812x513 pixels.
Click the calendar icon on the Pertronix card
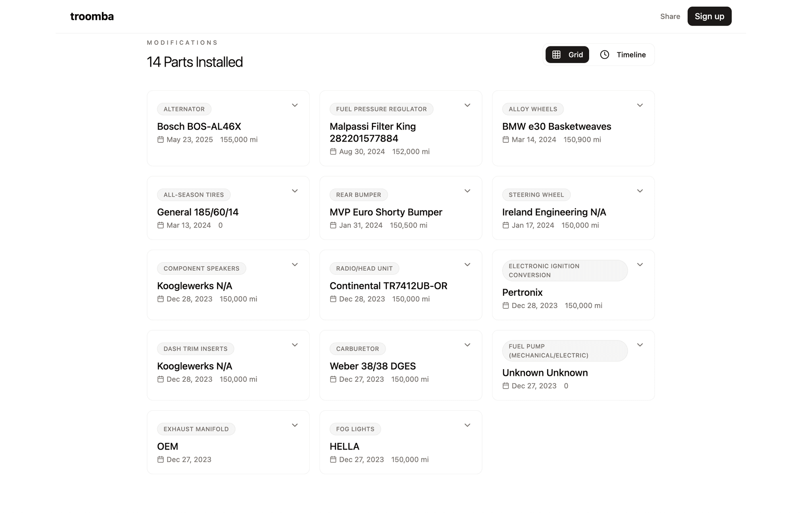point(506,305)
